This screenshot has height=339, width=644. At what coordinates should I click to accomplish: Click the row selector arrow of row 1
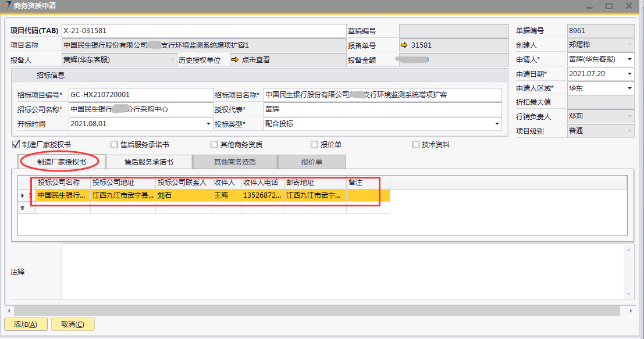pos(23,196)
